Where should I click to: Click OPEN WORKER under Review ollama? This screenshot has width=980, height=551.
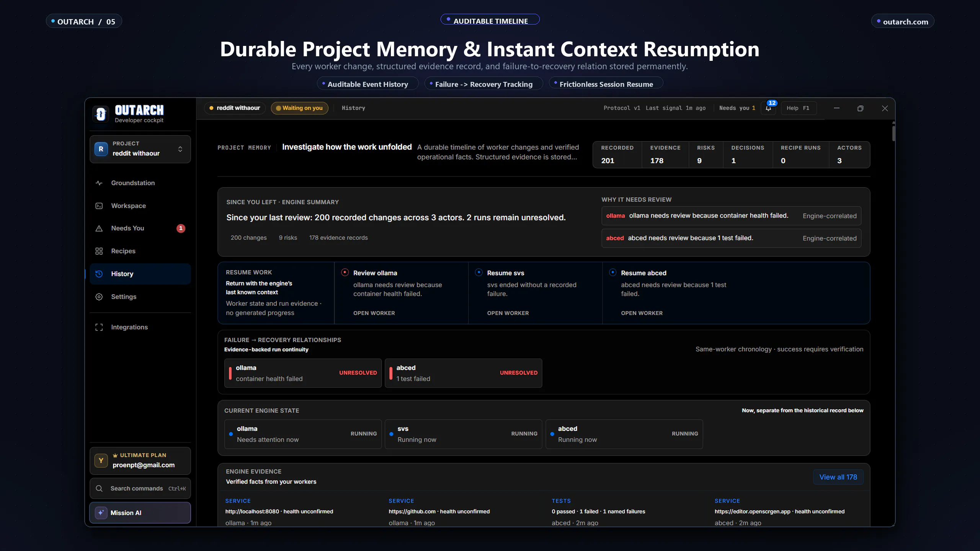374,313
